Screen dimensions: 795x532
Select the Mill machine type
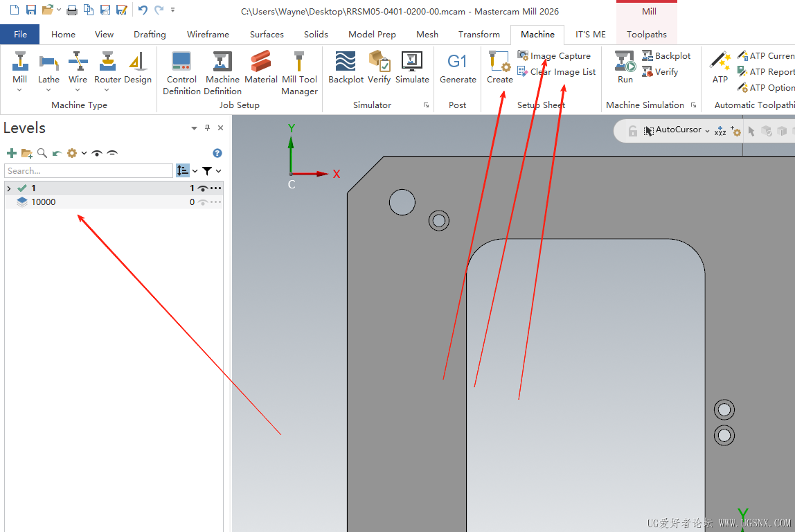pos(20,67)
